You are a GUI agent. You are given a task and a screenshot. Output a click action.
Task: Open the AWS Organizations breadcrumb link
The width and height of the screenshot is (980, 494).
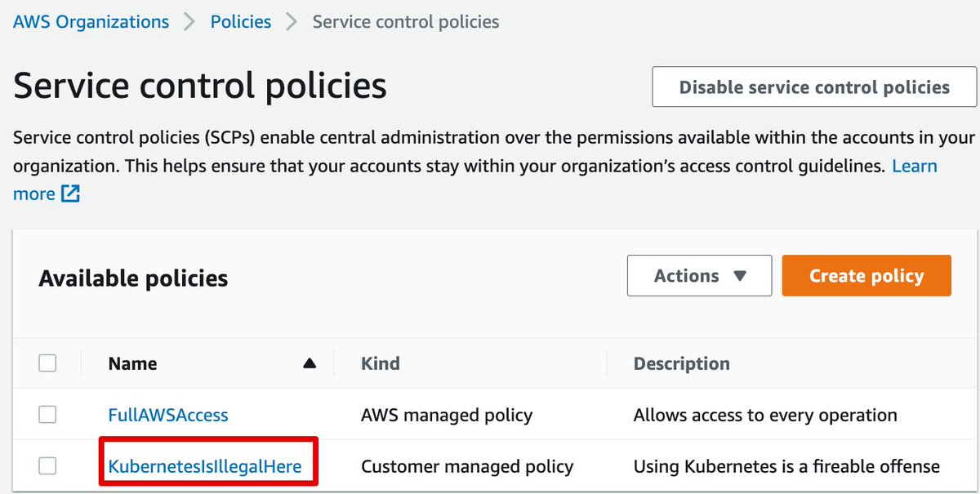pyautogui.click(x=91, y=22)
